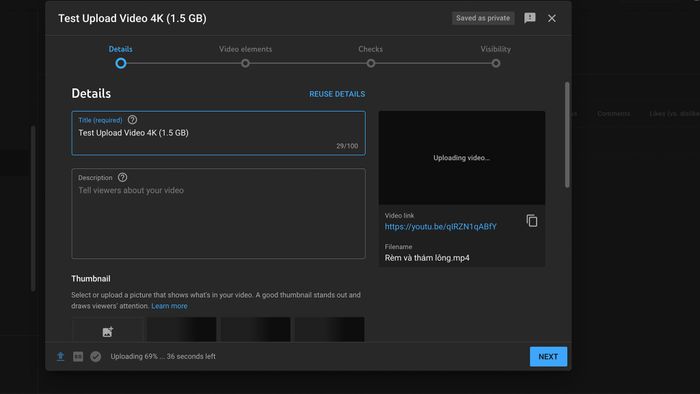Click the 29/100 character counter
The height and width of the screenshot is (394, 700).
coord(347,146)
